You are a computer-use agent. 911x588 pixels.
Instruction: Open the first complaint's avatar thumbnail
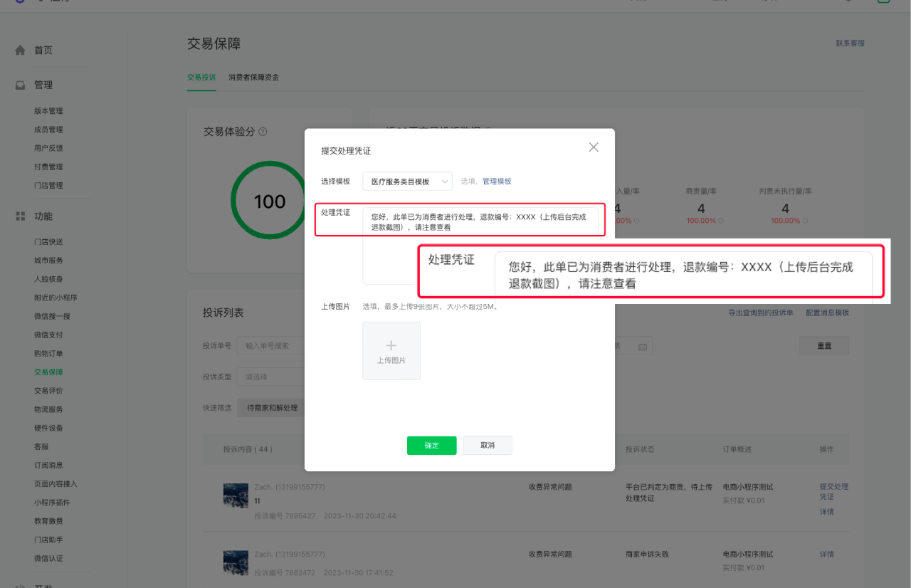(236, 495)
